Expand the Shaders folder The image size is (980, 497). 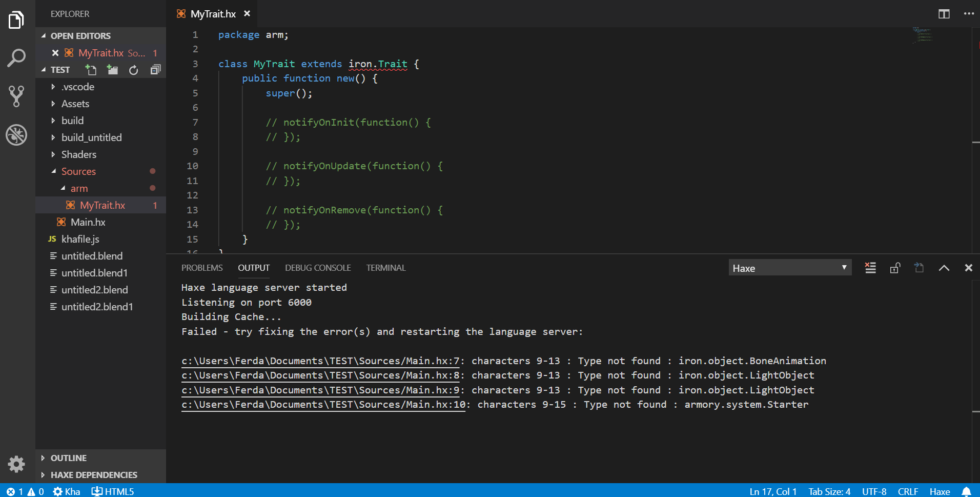[100, 154]
